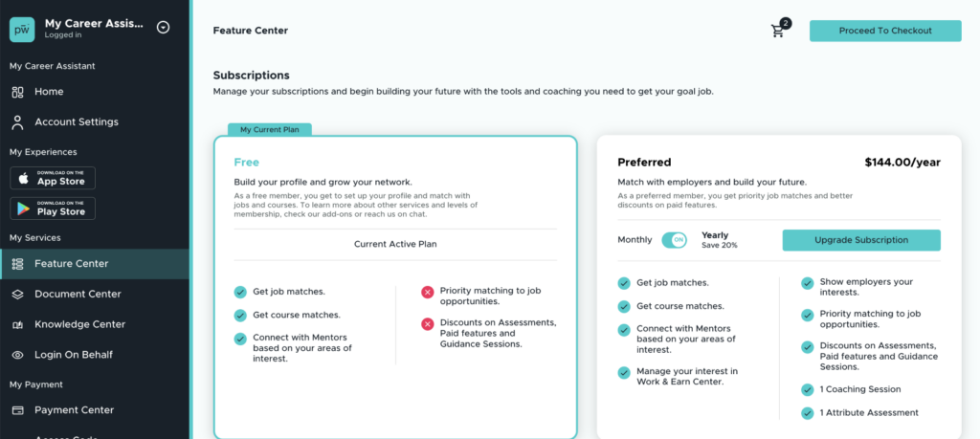980x439 pixels.
Task: Click the Login On Behalf eye icon
Action: click(17, 355)
